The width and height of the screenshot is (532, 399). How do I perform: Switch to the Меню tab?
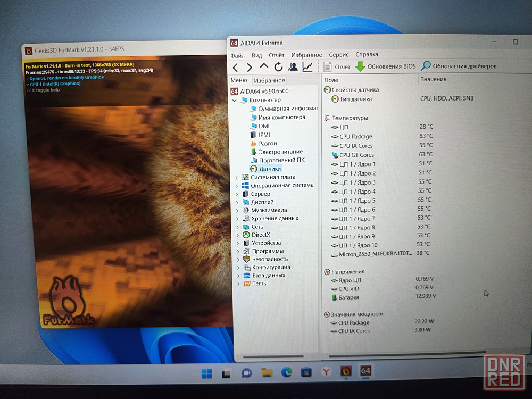(239, 80)
